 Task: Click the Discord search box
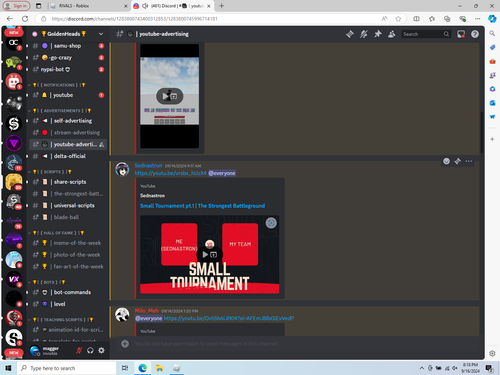tap(426, 34)
